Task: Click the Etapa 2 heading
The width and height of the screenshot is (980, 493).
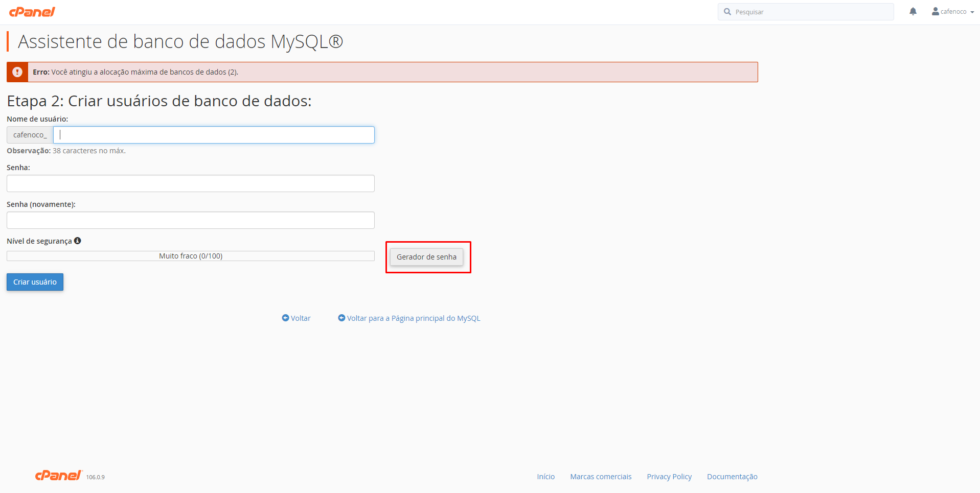Action: tap(159, 101)
